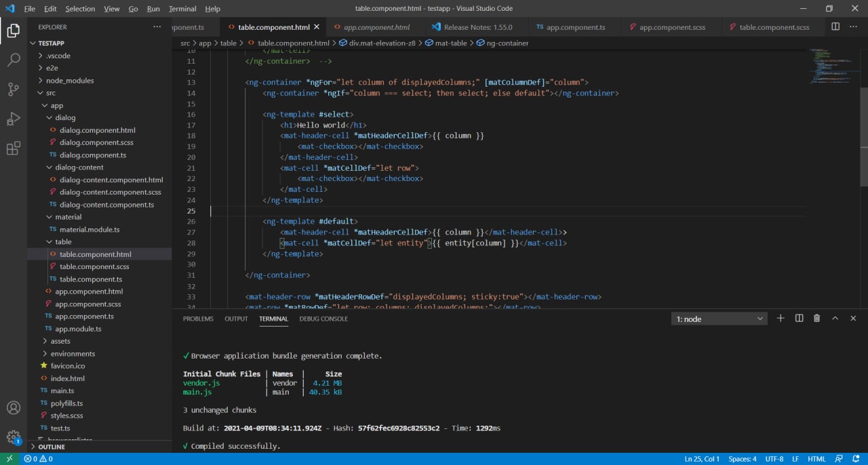This screenshot has height=465, width=868.
Task: Kill the terminal with trash icon
Action: tap(816, 319)
